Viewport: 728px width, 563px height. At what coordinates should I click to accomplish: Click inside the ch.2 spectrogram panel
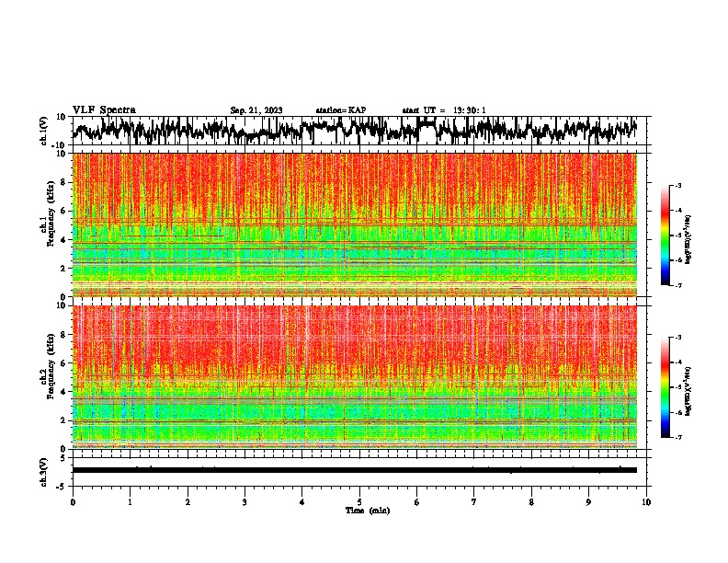[355, 377]
